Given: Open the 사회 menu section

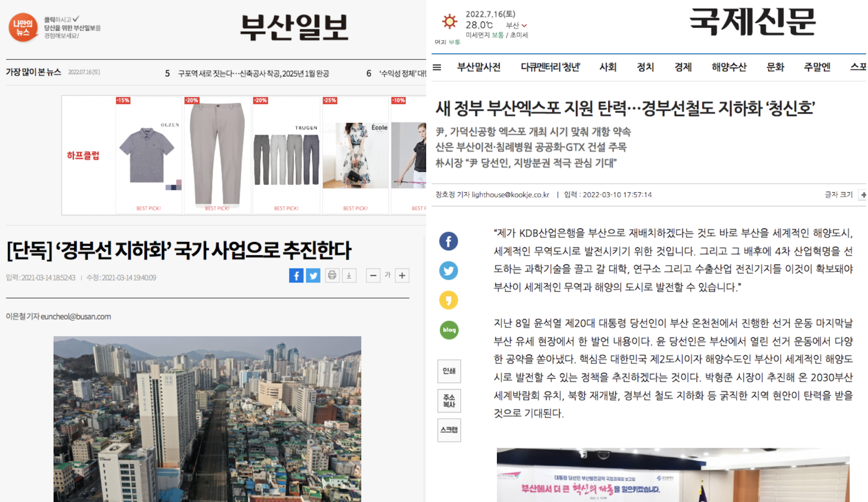Looking at the screenshot, I should click(608, 67).
